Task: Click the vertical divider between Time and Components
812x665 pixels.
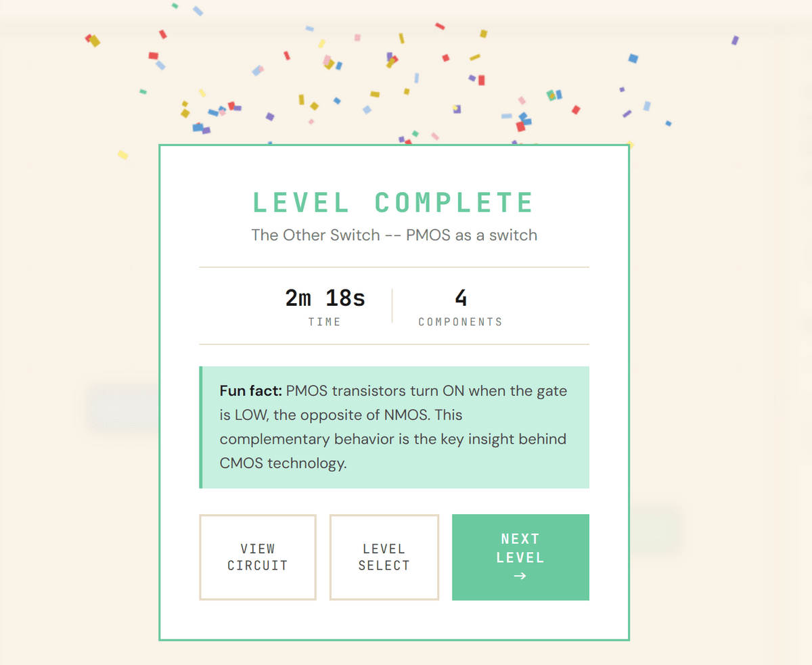Action: pos(392,306)
